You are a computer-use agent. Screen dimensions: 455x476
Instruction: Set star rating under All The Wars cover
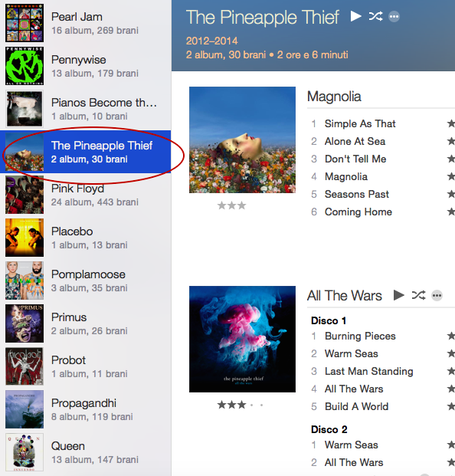[241, 405]
